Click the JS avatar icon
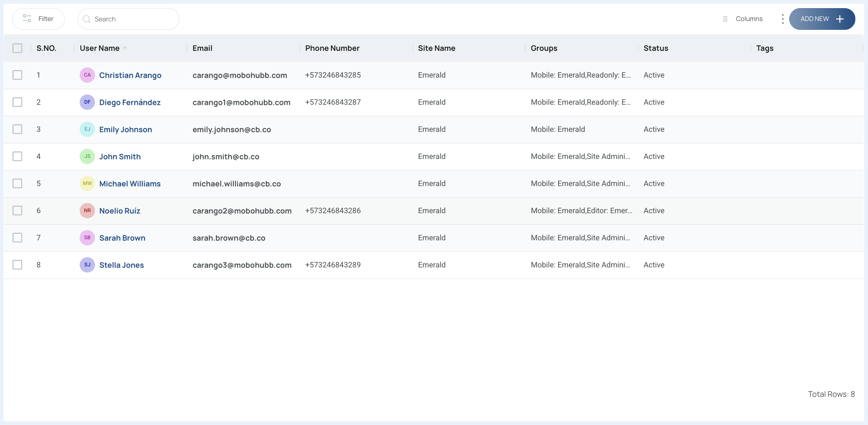 [x=87, y=156]
